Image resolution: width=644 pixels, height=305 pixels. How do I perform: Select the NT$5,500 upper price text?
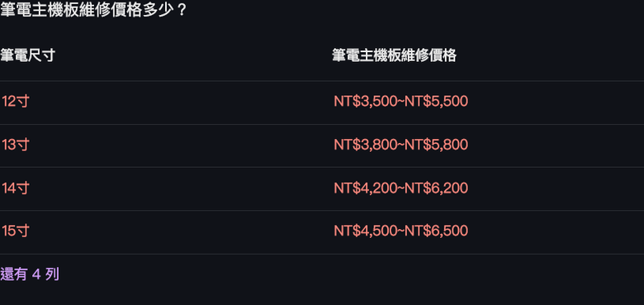tap(436, 101)
